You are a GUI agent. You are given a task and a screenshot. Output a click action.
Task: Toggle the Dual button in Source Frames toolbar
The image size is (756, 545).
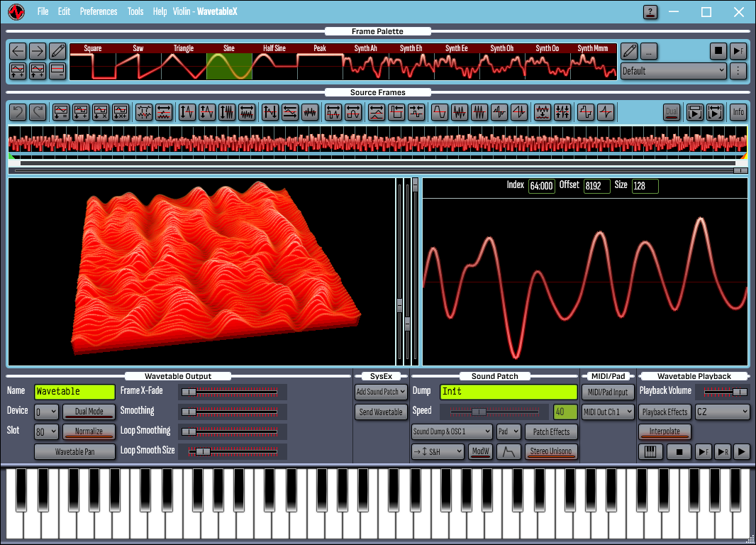pyautogui.click(x=672, y=112)
